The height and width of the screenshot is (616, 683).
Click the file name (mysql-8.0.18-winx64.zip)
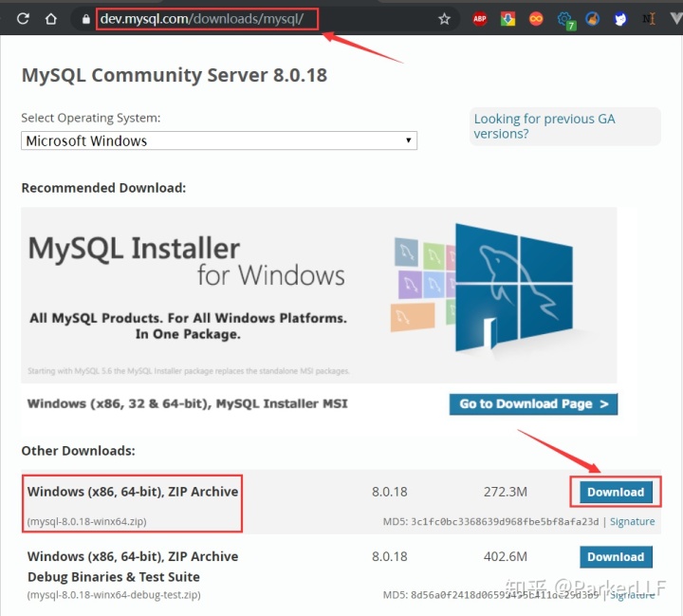[x=86, y=521]
